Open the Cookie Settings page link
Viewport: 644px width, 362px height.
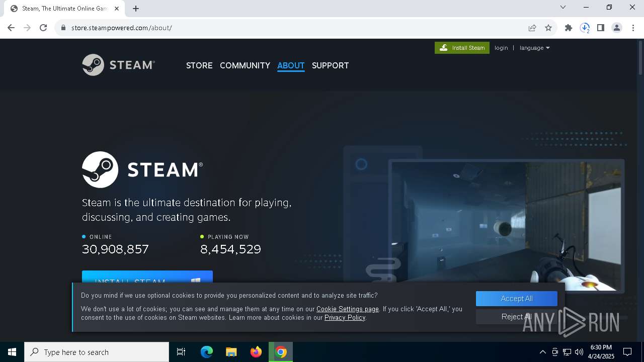[348, 309]
